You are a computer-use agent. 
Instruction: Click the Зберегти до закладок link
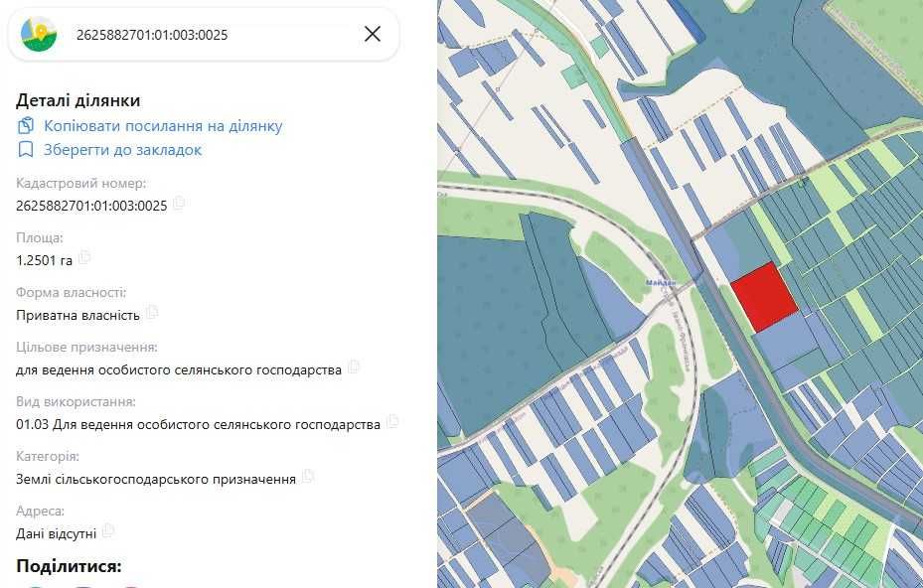pos(122,150)
